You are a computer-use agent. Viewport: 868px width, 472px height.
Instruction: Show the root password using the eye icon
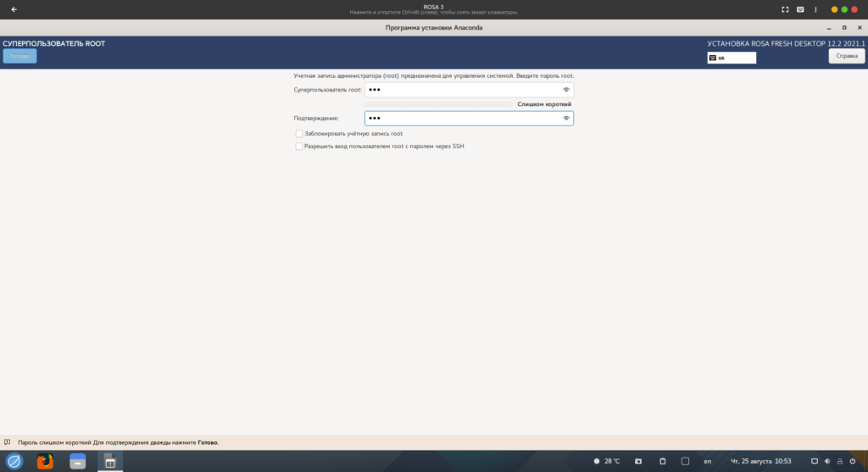pyautogui.click(x=565, y=90)
